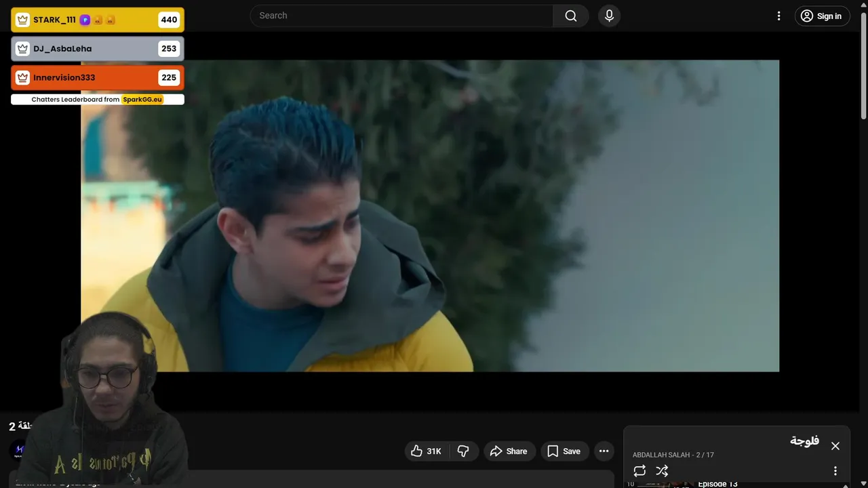Image resolution: width=868 pixels, height=488 pixels.
Task: Open more actions ellipsis beside Save
Action: 604,451
